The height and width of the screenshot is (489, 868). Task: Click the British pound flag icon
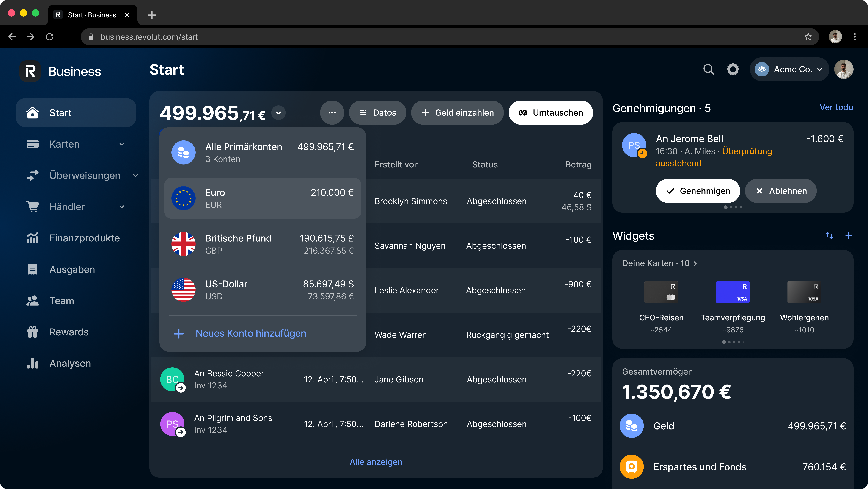183,244
